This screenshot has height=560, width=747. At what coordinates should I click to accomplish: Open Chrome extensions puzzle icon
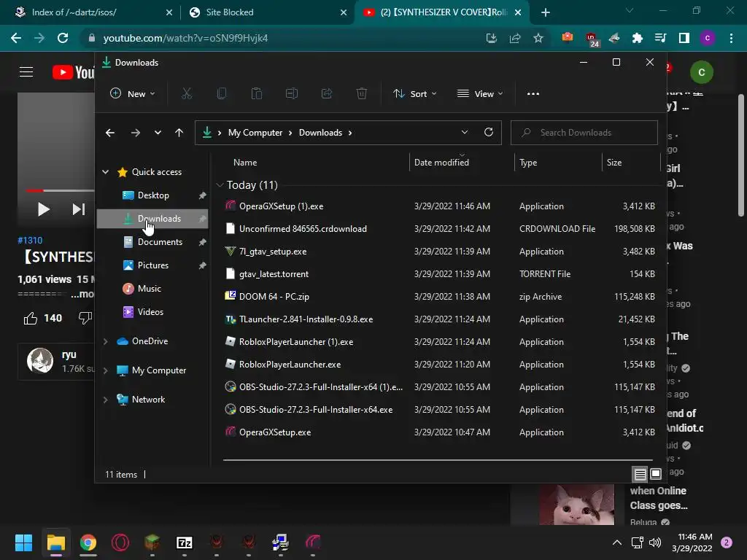(x=638, y=38)
